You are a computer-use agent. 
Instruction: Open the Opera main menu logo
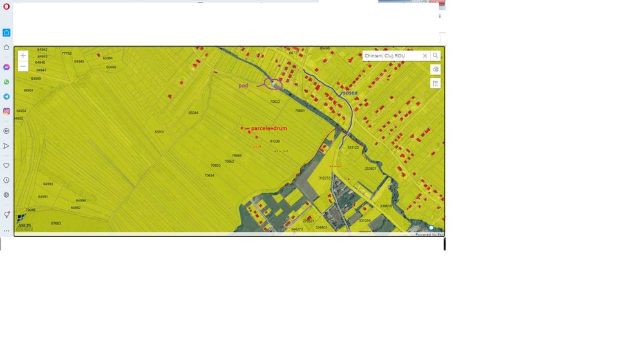tap(6, 6)
